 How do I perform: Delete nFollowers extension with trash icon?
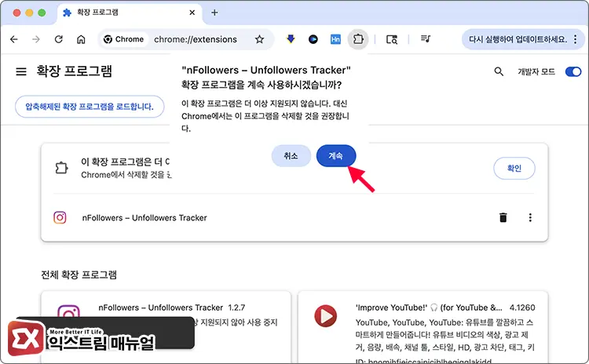point(503,217)
